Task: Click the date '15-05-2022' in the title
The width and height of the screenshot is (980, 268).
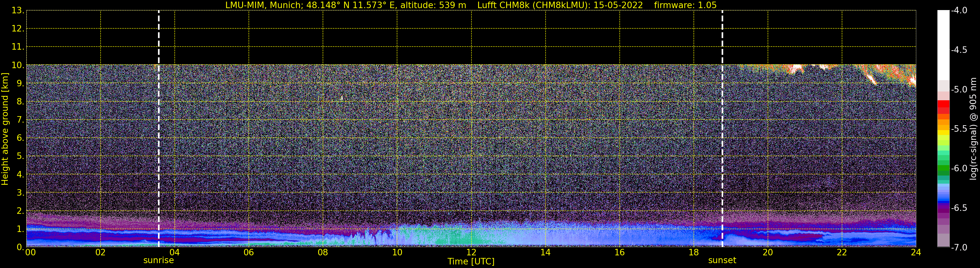Action: pyautogui.click(x=618, y=5)
